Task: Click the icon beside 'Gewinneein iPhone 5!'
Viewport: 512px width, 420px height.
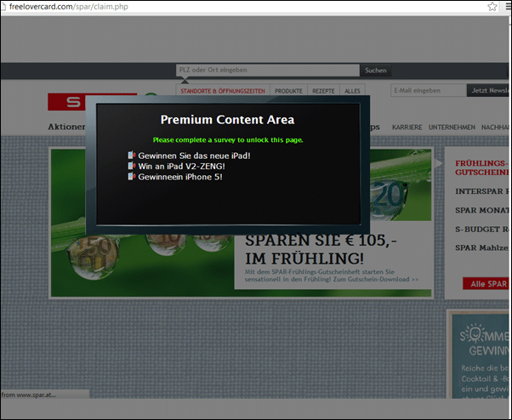Action: 132,177
